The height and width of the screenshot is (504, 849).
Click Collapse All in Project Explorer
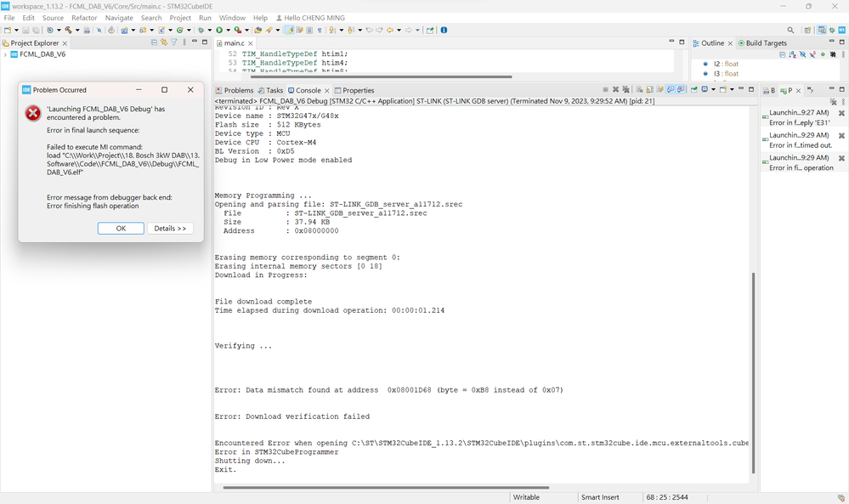coord(155,42)
